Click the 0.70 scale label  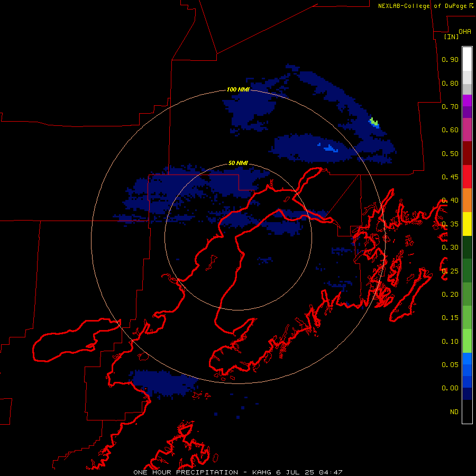pos(450,106)
